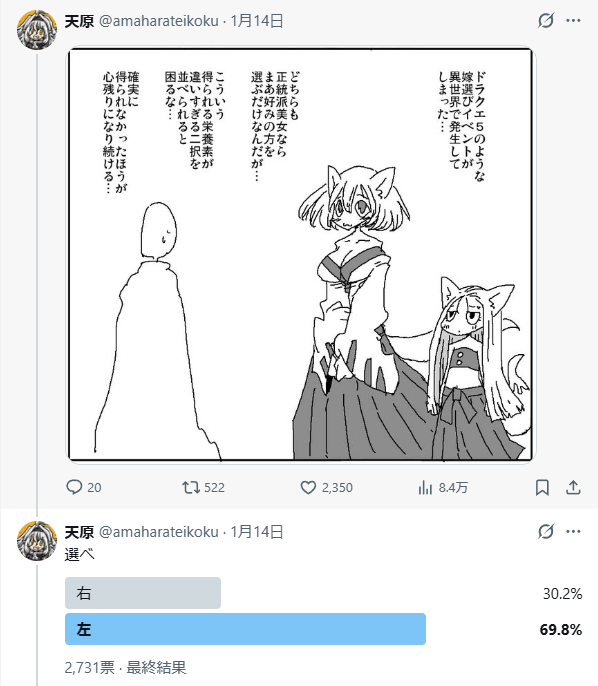Open the 1月14日 timestamp of poll tweet
The width and height of the screenshot is (598, 686).
click(x=257, y=532)
